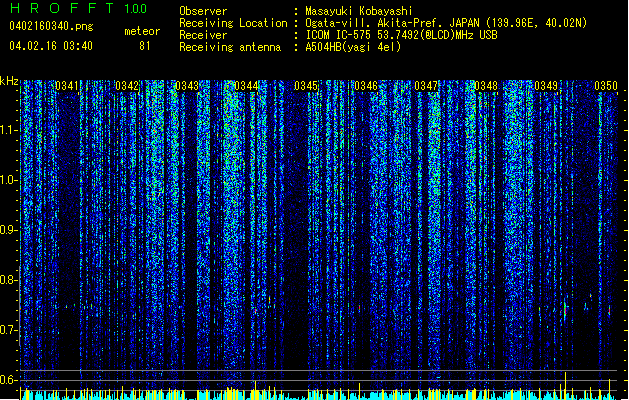Click time marker 0342

127,86
